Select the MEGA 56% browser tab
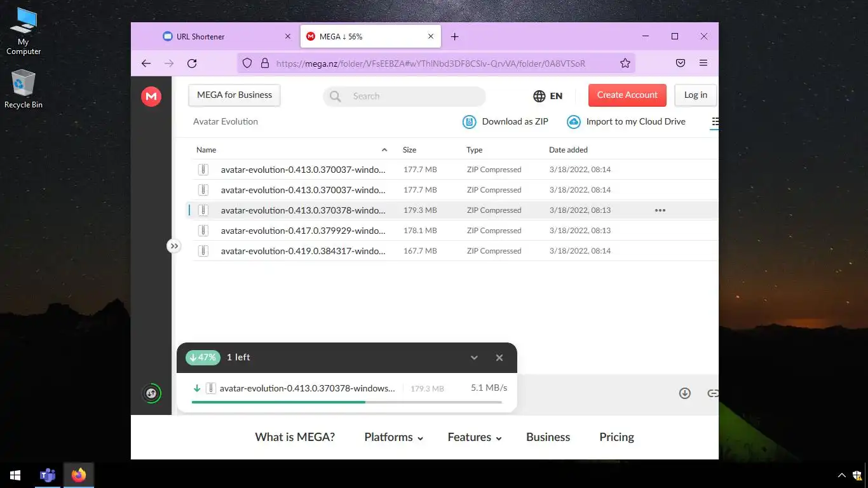The image size is (868, 488). point(370,37)
